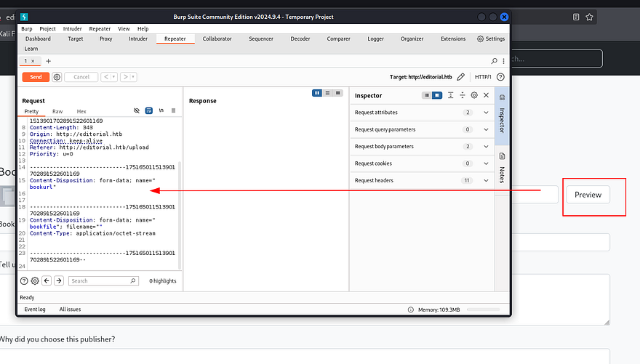Open the View menu
The image size is (640, 364).
tap(124, 29)
